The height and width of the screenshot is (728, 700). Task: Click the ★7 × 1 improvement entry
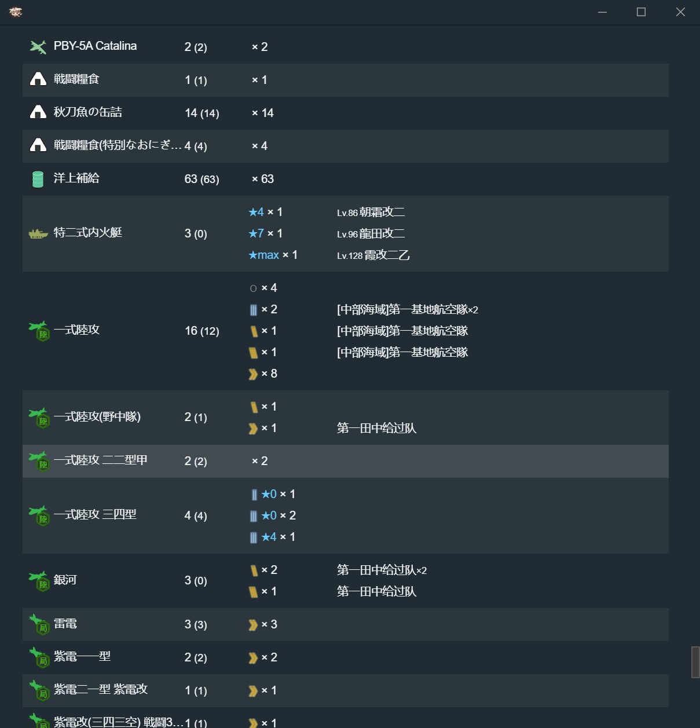[265, 234]
